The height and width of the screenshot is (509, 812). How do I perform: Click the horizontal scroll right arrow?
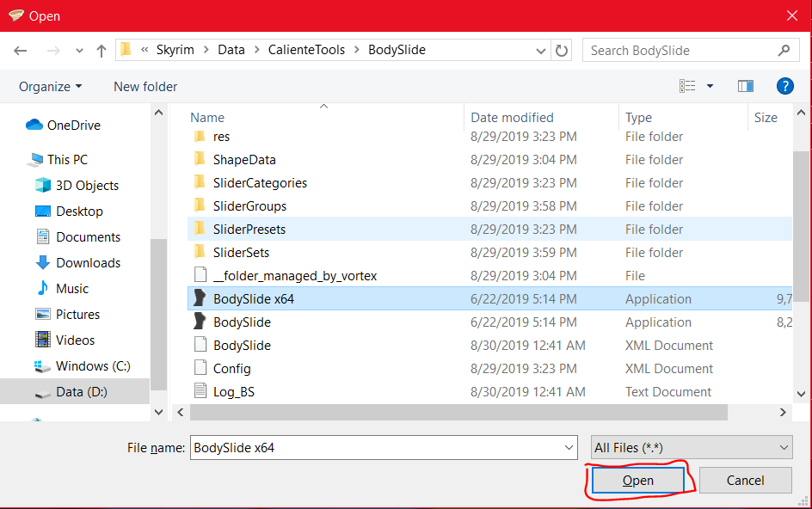[x=783, y=412]
